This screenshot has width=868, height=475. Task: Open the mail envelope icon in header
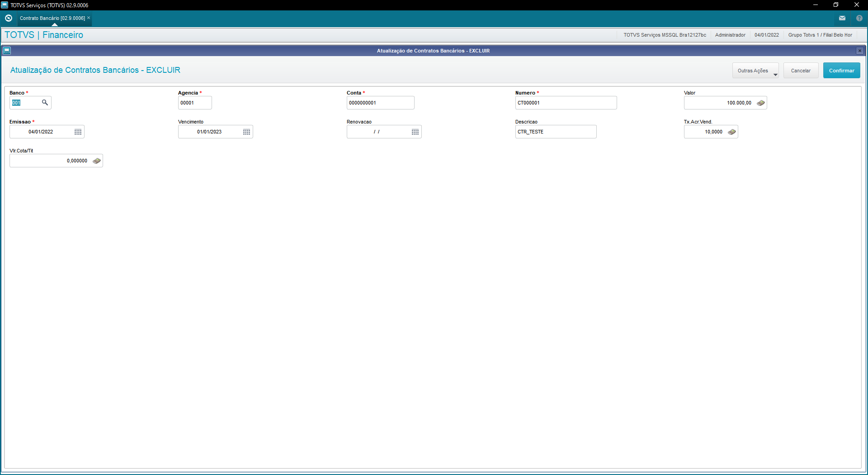coord(842,18)
